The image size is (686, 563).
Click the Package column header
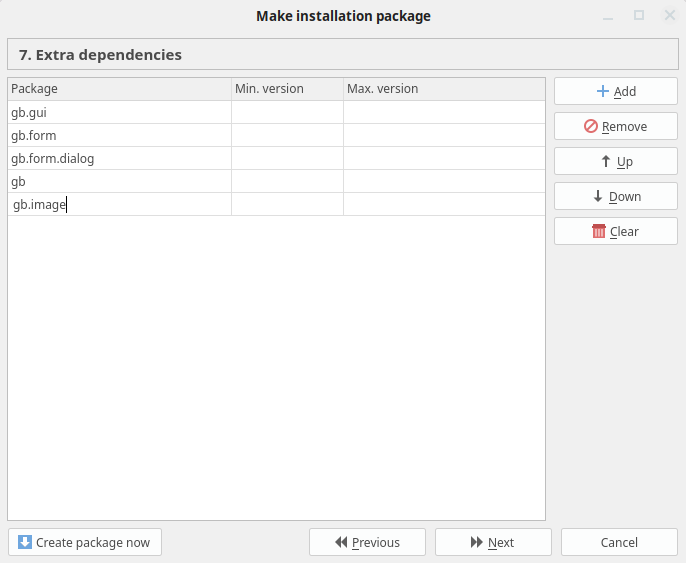point(119,89)
